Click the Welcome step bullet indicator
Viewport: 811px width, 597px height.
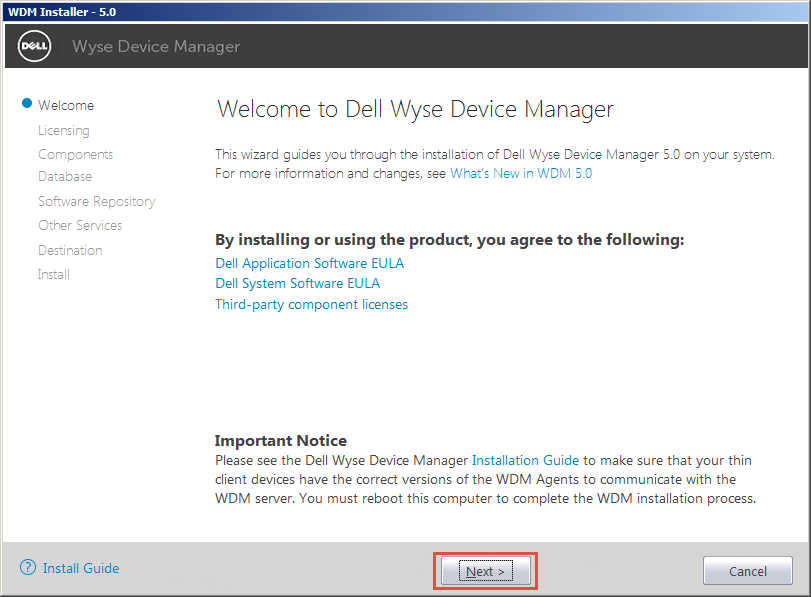coord(26,103)
